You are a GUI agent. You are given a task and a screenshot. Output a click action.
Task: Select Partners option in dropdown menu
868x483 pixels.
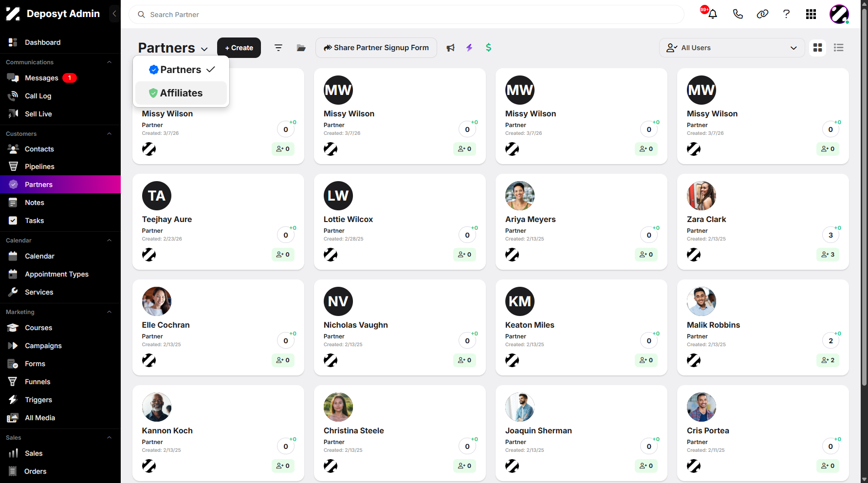[x=181, y=70]
